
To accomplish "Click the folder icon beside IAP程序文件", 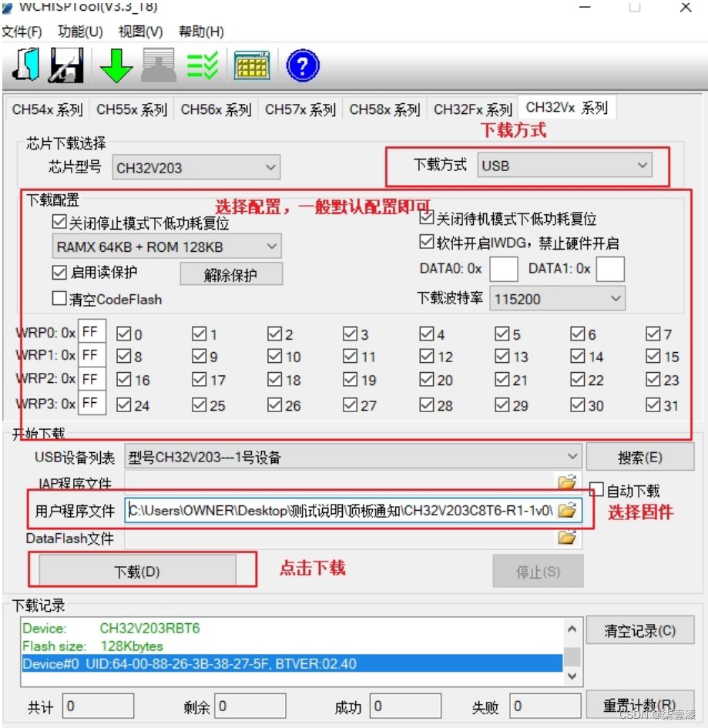I will [568, 482].
